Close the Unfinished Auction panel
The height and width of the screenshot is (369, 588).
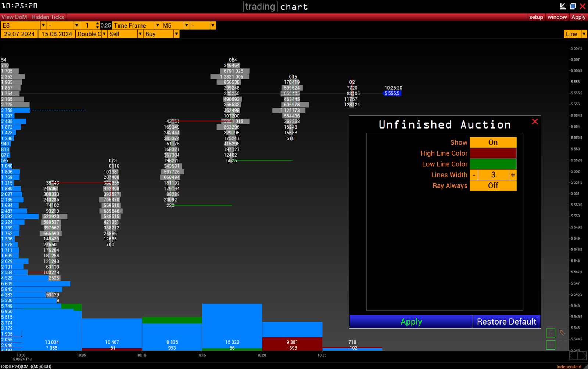[x=535, y=122]
